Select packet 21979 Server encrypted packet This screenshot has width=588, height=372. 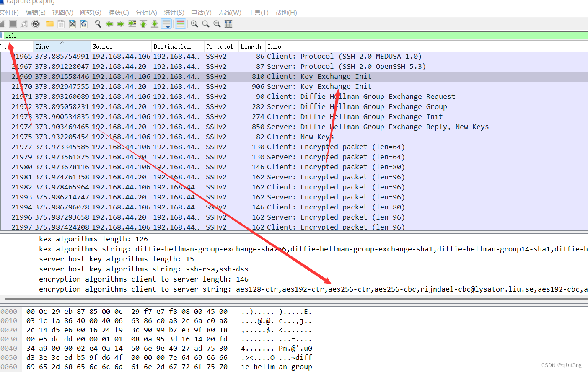click(294, 157)
